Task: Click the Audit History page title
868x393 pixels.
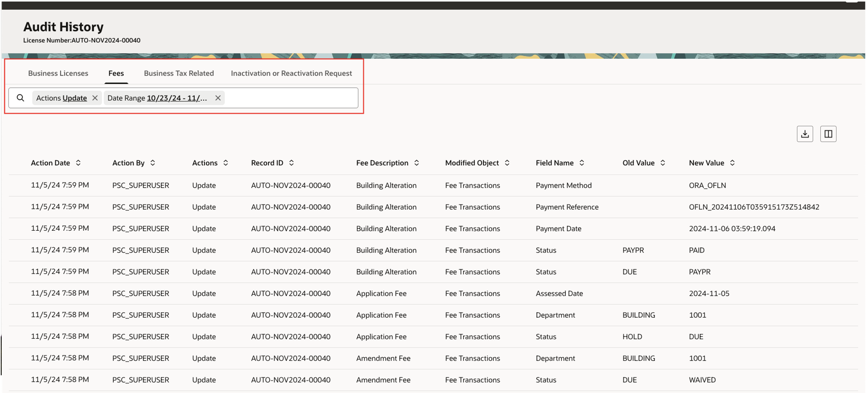Action: [x=63, y=27]
